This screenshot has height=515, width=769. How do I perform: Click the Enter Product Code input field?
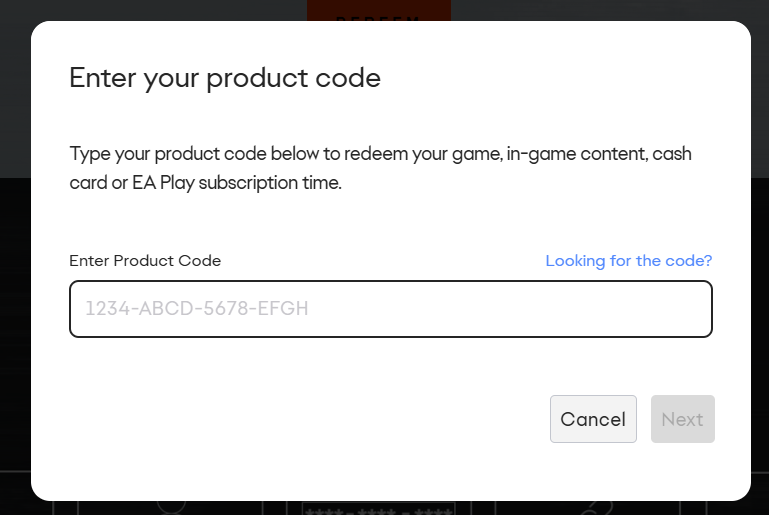390,309
